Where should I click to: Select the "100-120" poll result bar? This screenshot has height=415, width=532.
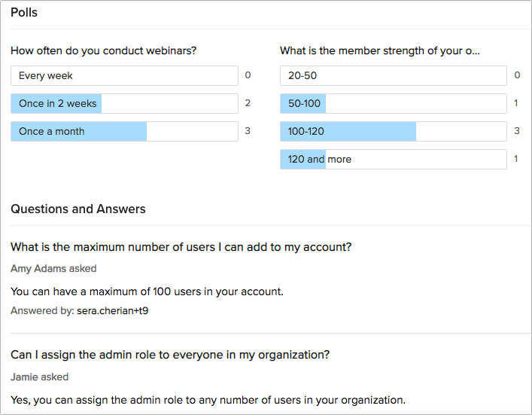(393, 131)
